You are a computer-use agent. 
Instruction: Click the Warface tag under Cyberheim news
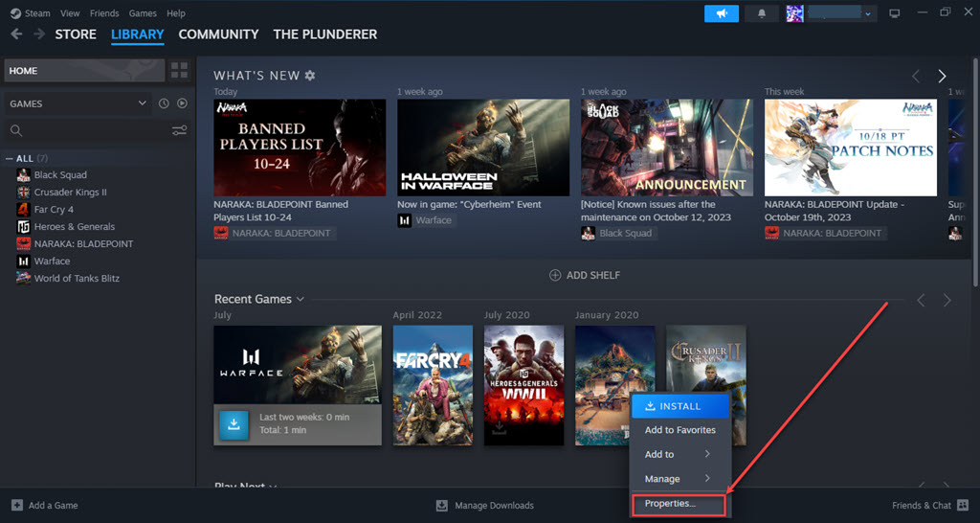[x=426, y=220]
